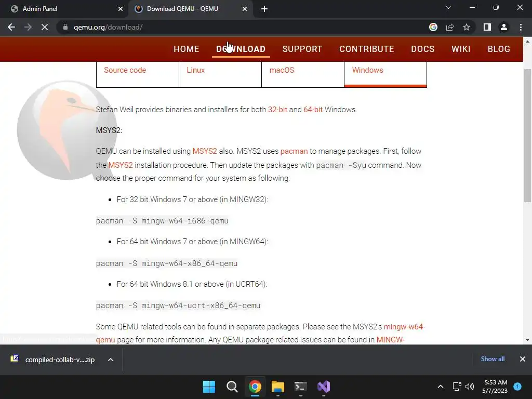Share this page via share icon
This screenshot has width=532, height=399.
pyautogui.click(x=450, y=27)
